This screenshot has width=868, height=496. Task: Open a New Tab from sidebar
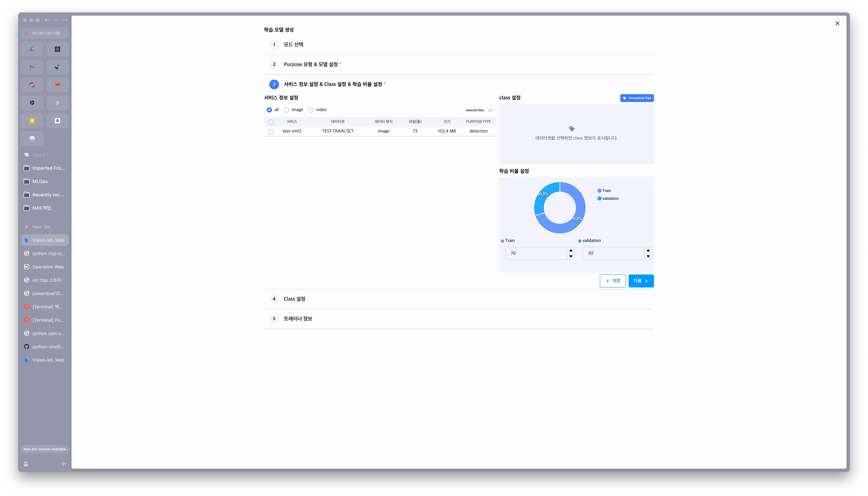(45, 227)
